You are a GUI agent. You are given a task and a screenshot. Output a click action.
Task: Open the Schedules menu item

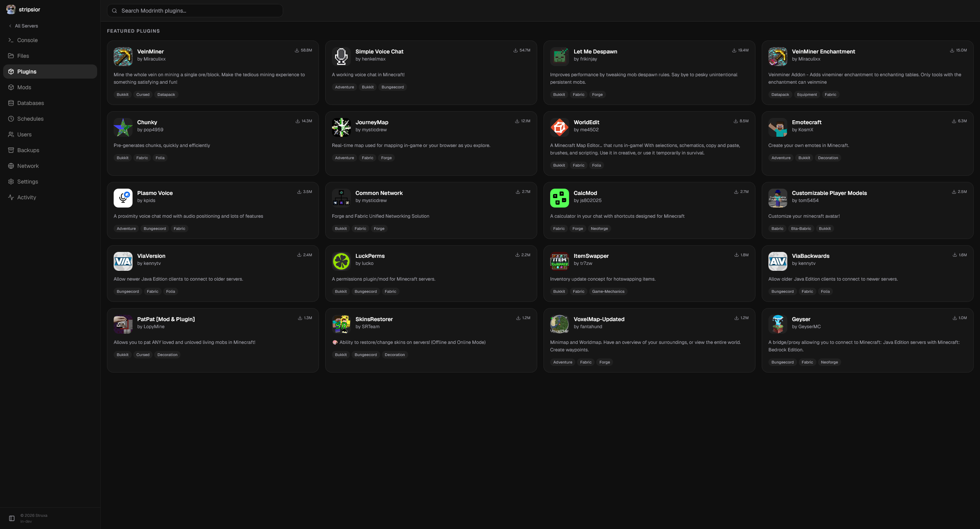coord(50,119)
